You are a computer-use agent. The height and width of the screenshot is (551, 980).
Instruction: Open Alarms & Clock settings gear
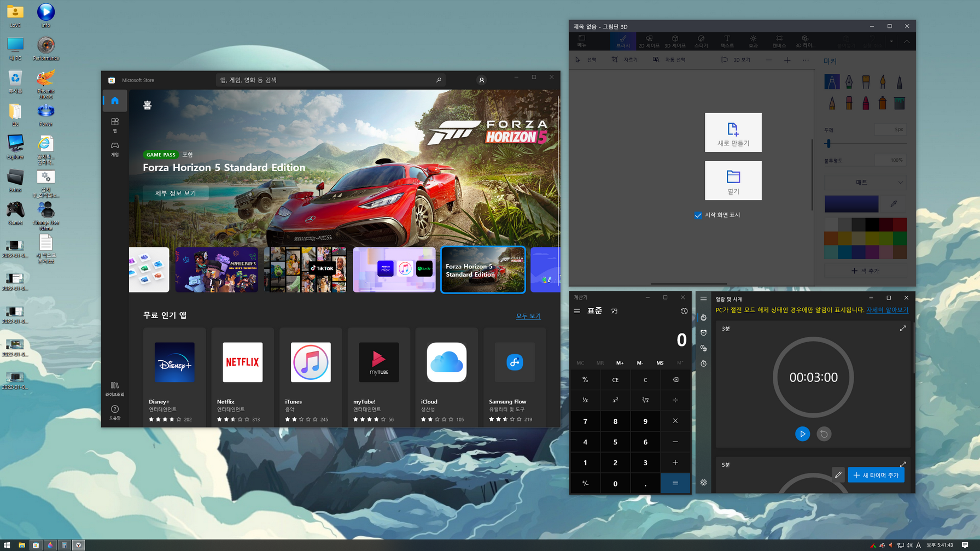[704, 483]
